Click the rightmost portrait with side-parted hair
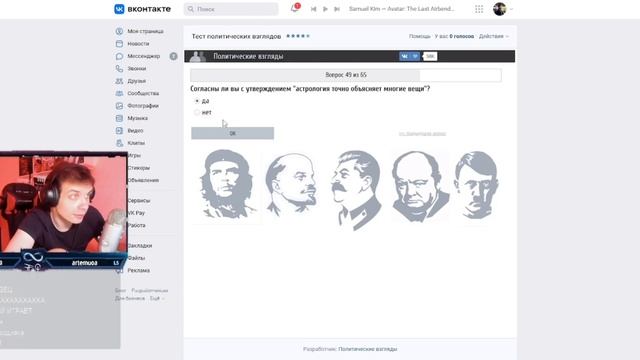Image resolution: width=640 pixels, height=360 pixels. coord(476,185)
